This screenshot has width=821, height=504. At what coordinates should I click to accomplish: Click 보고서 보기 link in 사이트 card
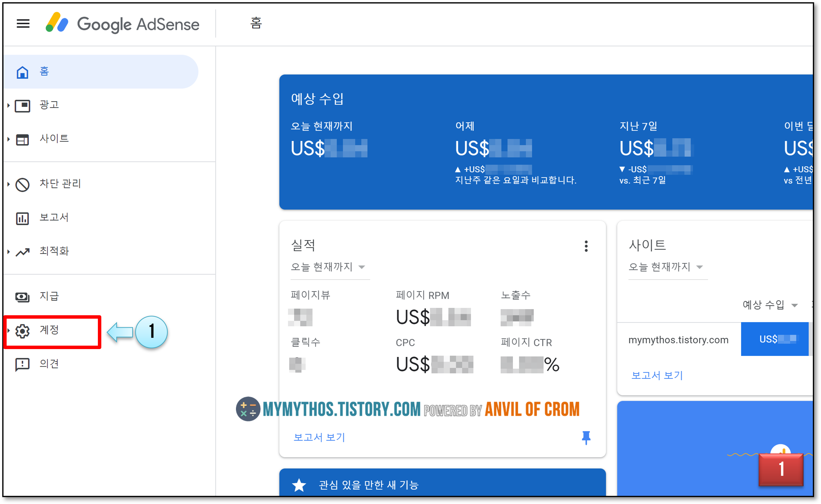point(657,375)
